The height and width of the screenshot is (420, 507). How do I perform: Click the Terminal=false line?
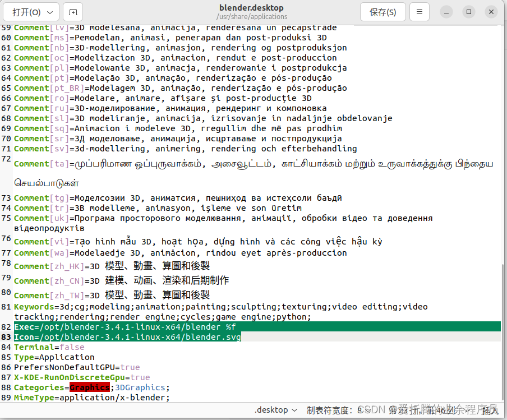(49, 347)
